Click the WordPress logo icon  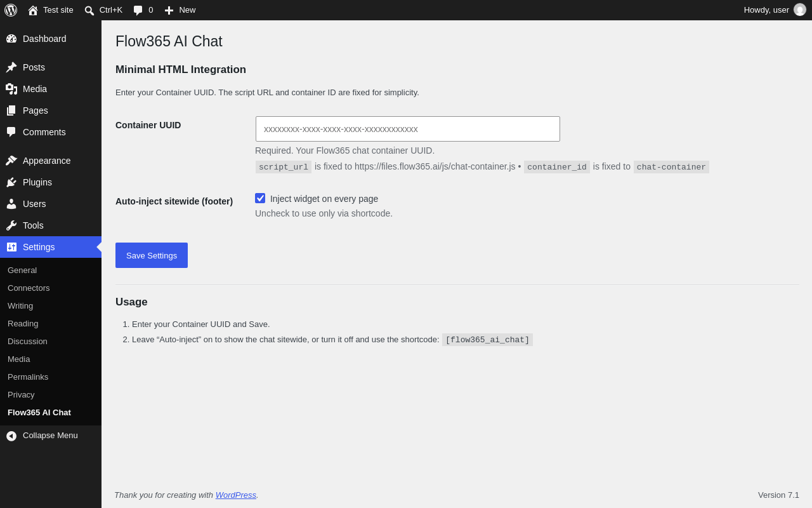[x=11, y=10]
